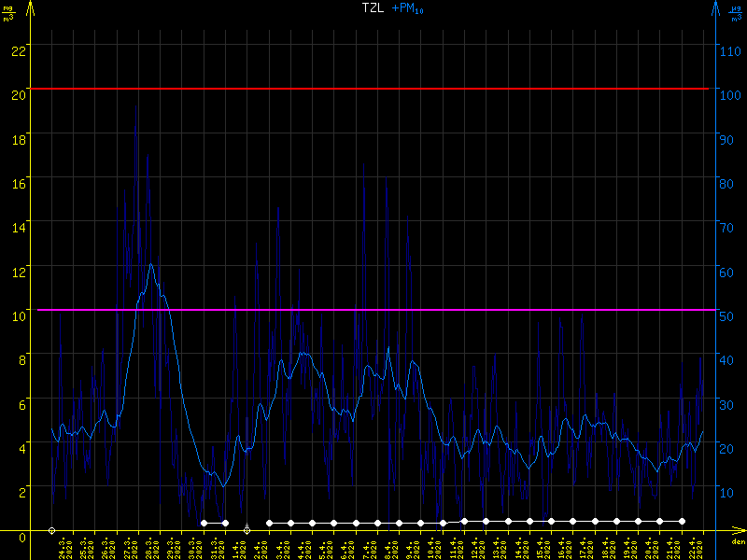
Task: Click the 'den' x-axis label
Action: click(737, 542)
